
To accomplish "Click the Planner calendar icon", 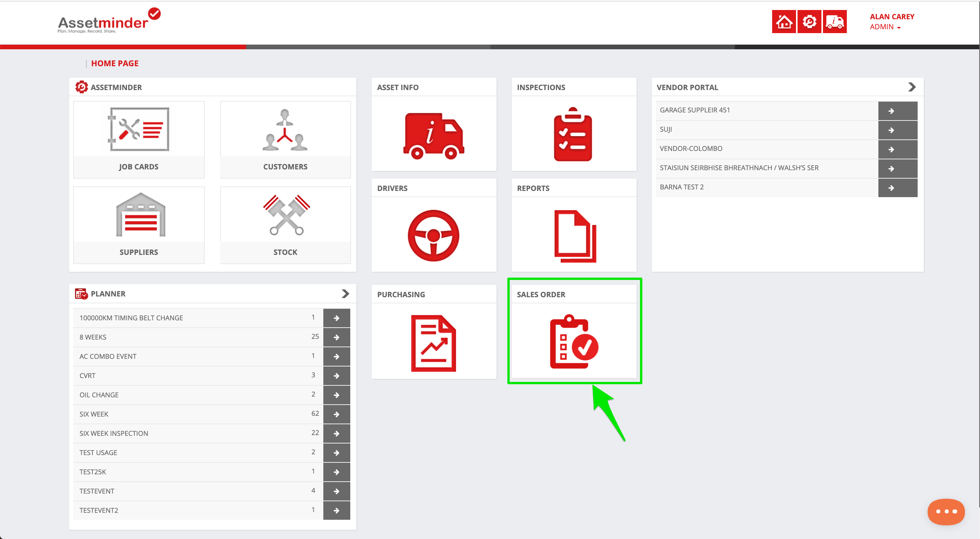I will [81, 294].
